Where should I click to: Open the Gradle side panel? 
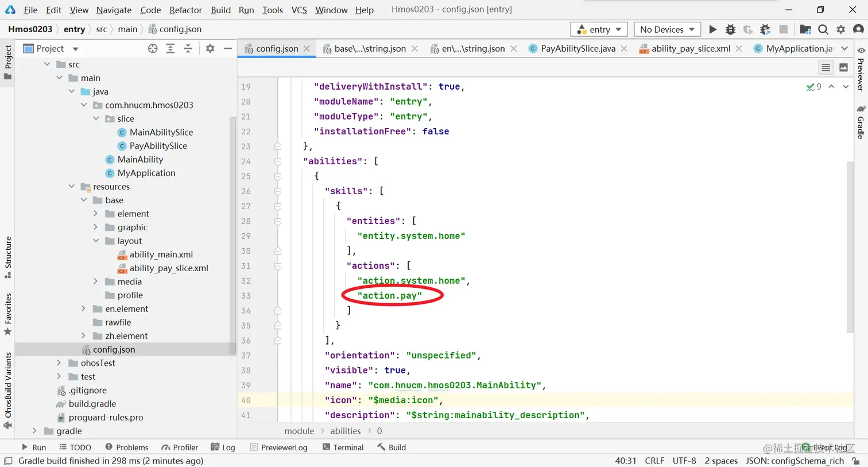[861, 122]
